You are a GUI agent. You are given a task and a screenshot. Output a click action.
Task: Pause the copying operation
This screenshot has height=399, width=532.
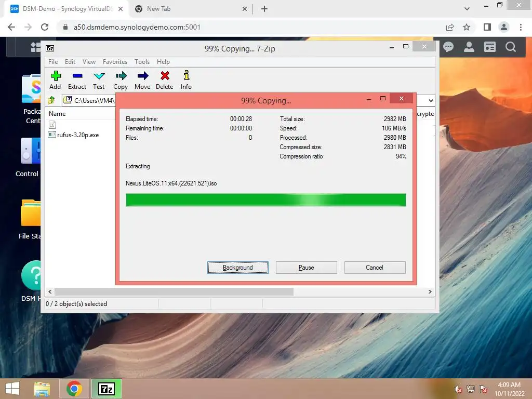tap(307, 268)
